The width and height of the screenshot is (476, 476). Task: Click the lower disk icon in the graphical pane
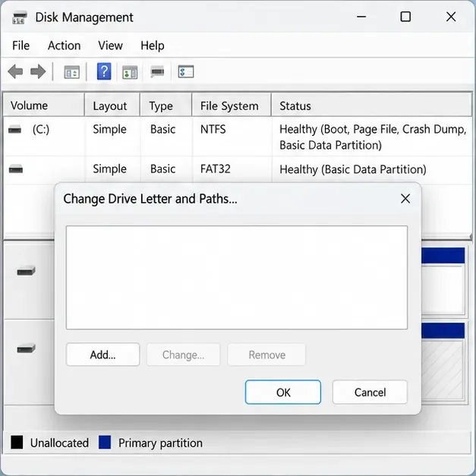click(x=26, y=348)
